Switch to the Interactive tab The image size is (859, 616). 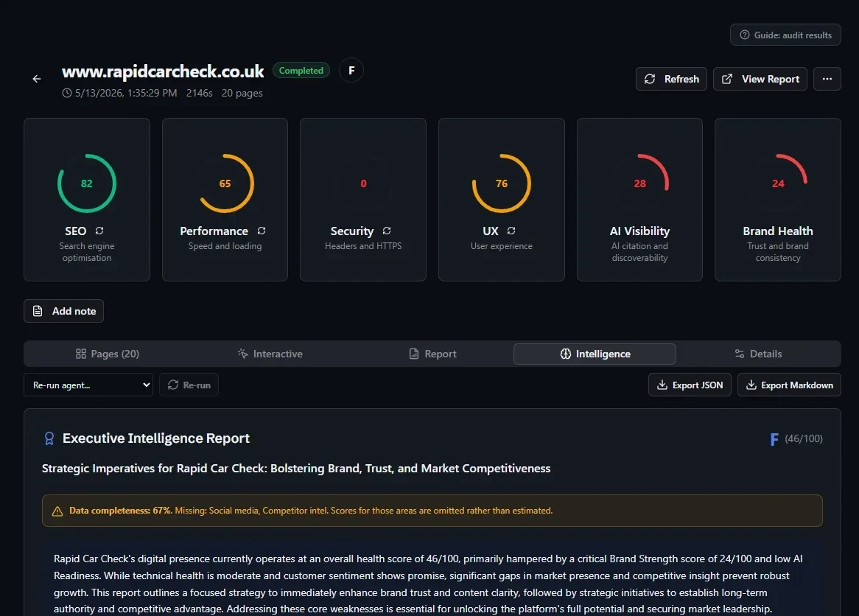[x=270, y=354]
